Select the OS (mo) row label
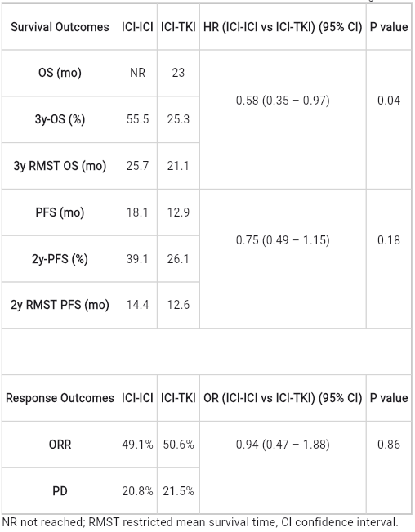The height and width of the screenshot is (532, 415). pyautogui.click(x=60, y=73)
